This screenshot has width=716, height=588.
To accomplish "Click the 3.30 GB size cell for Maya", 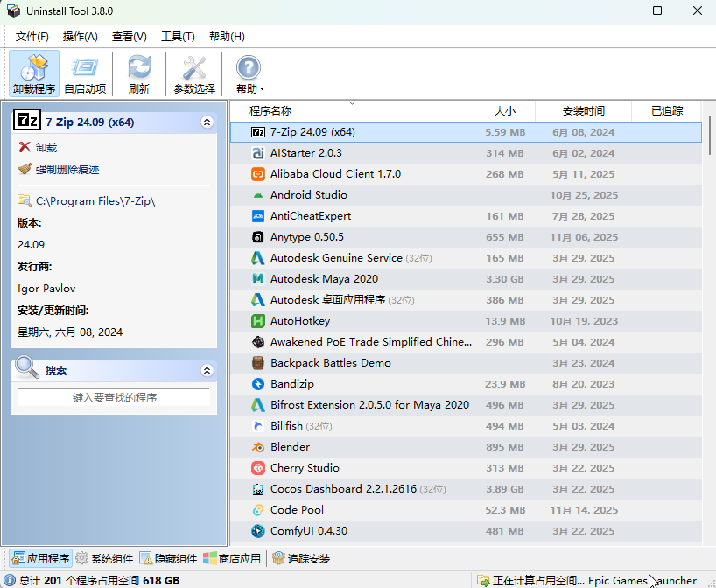I will (x=504, y=279).
